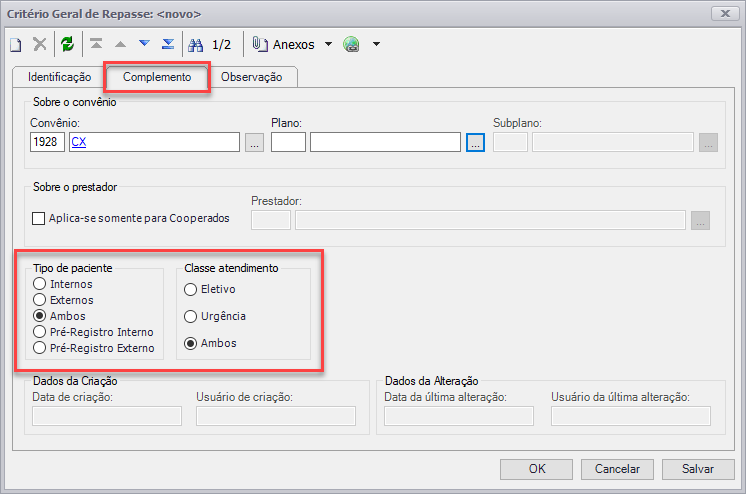Viewport: 746px width, 494px height.
Task: Click the Plano description input field
Action: point(385,142)
